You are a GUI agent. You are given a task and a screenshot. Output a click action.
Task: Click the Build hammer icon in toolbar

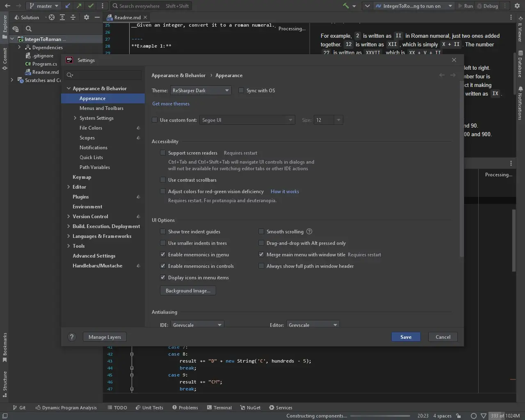tap(346, 6)
